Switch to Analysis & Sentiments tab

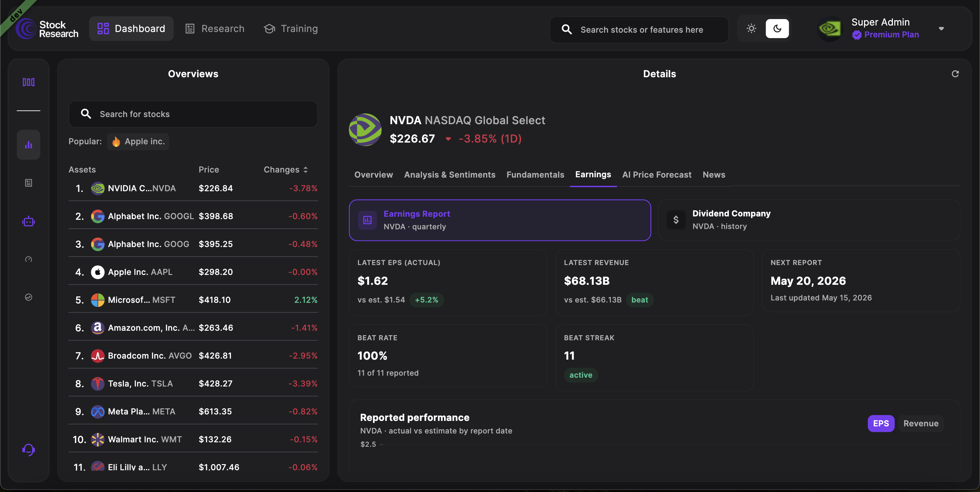[x=450, y=175]
